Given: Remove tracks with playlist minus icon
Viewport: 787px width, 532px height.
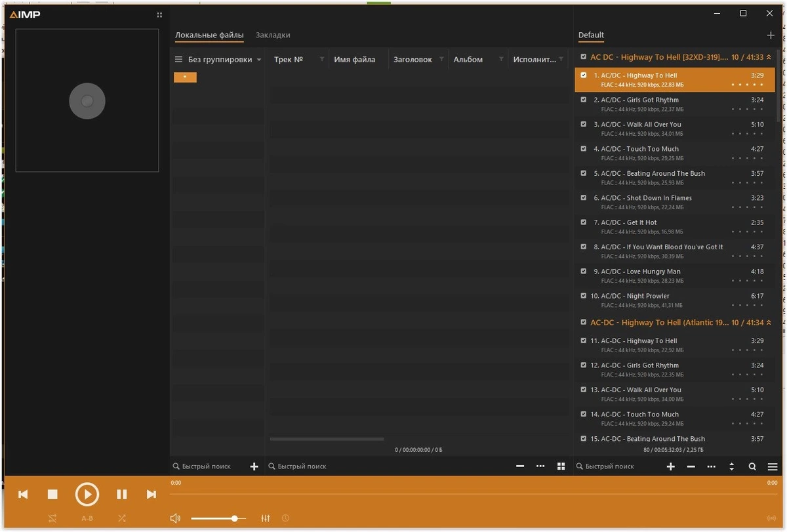Looking at the screenshot, I should click(691, 466).
